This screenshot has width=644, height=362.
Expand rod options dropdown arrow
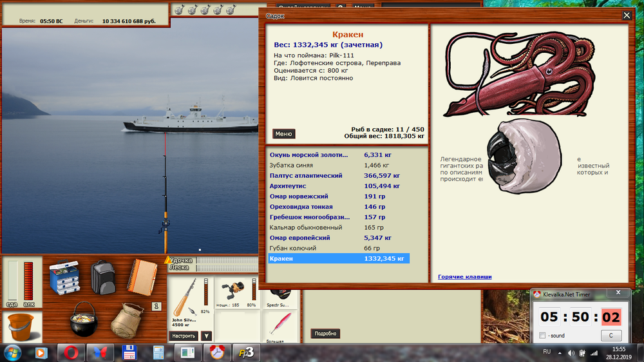tap(206, 336)
